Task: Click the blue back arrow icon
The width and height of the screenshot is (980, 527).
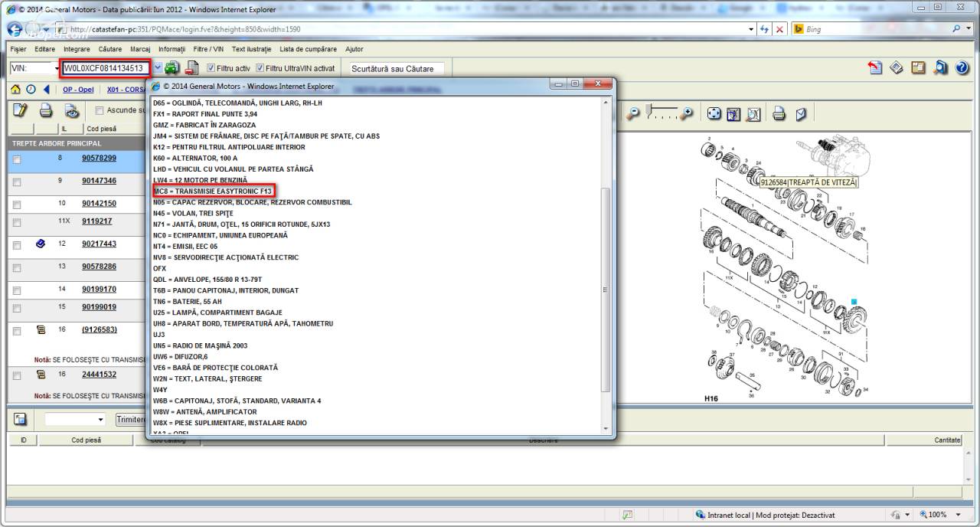Action: [47, 90]
